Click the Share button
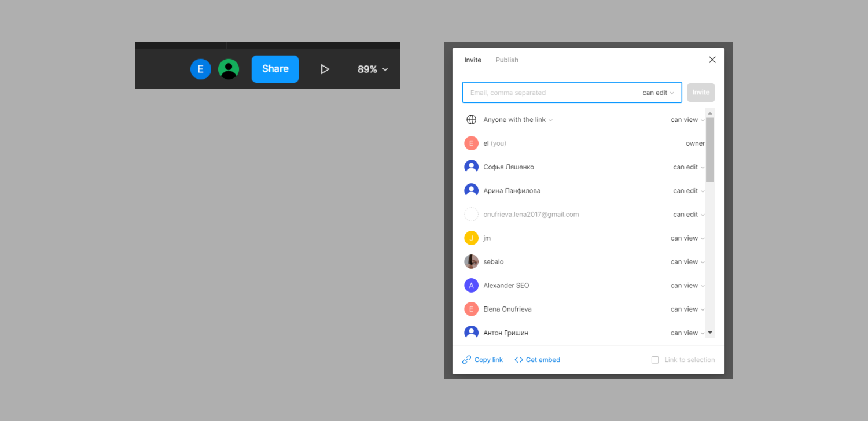The width and height of the screenshot is (868, 421). 275,69
